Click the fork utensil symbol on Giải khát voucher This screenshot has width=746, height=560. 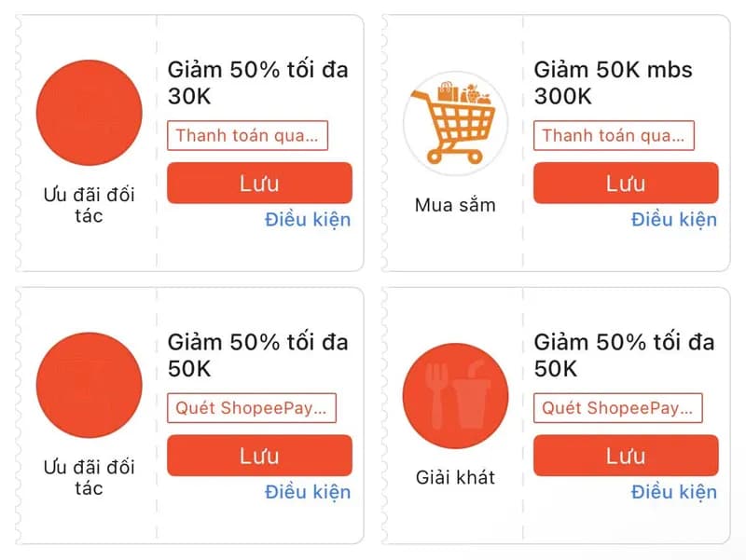[x=436, y=391]
